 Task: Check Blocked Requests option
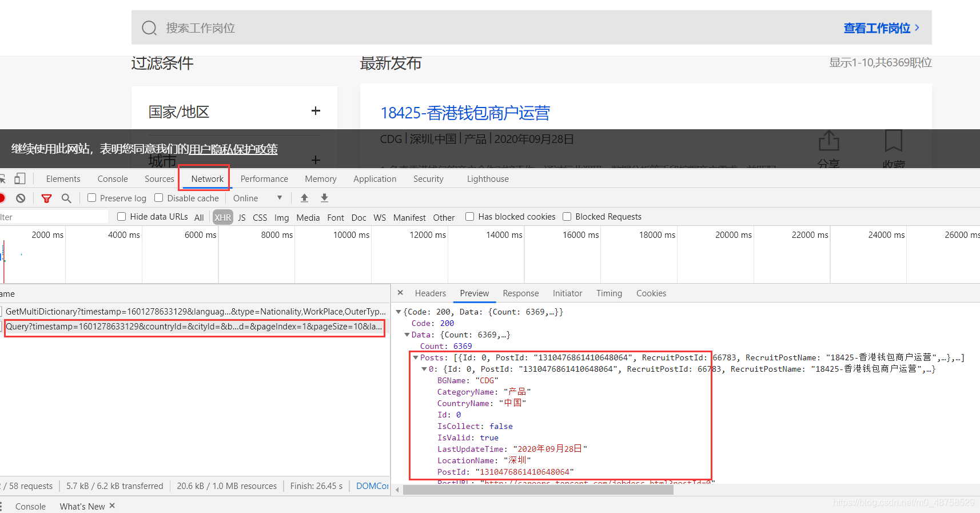[567, 216]
